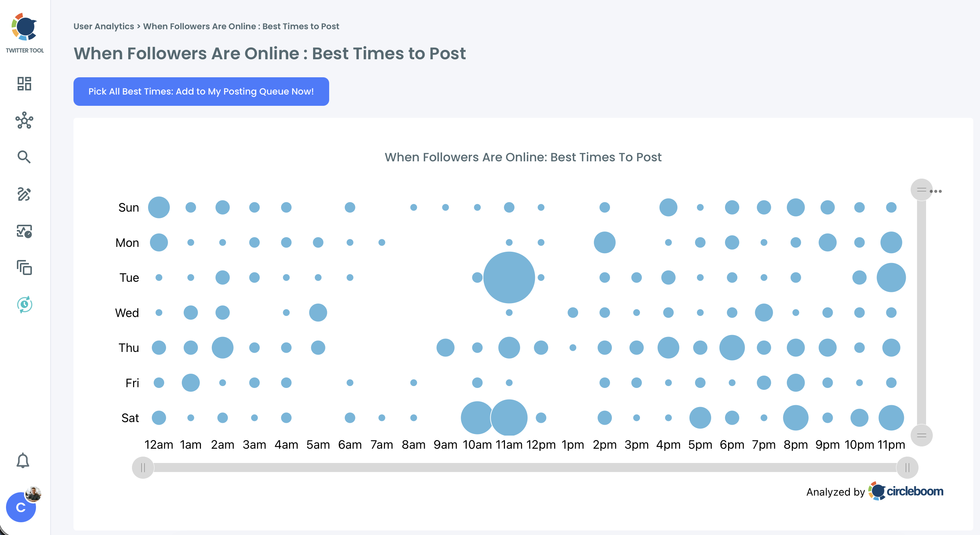980x535 pixels.
Task: Select the Saturday 11am bubble
Action: pyautogui.click(x=509, y=418)
